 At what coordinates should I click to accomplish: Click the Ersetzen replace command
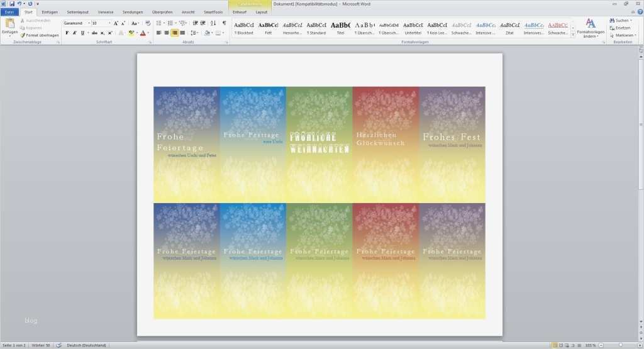pyautogui.click(x=620, y=28)
